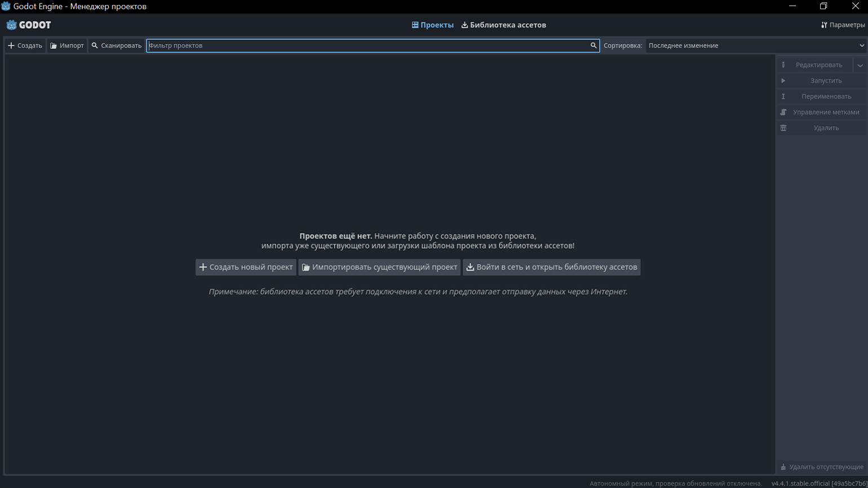Expand the arrow next to Редактировать

(860, 65)
